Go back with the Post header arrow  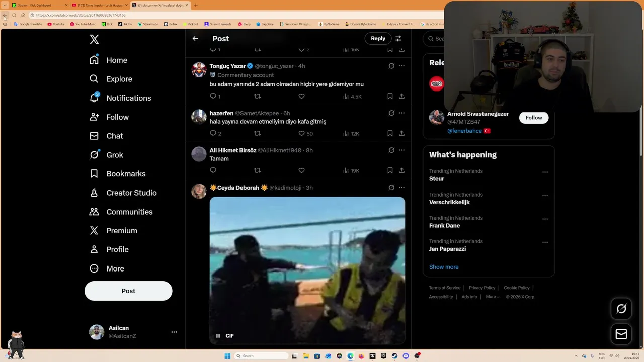coord(195,39)
